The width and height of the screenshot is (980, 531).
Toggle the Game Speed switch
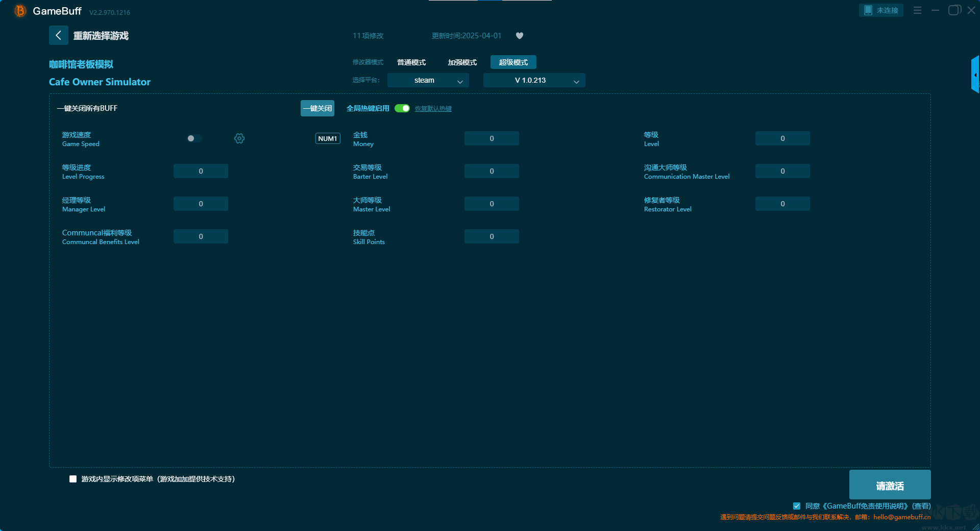tap(194, 138)
